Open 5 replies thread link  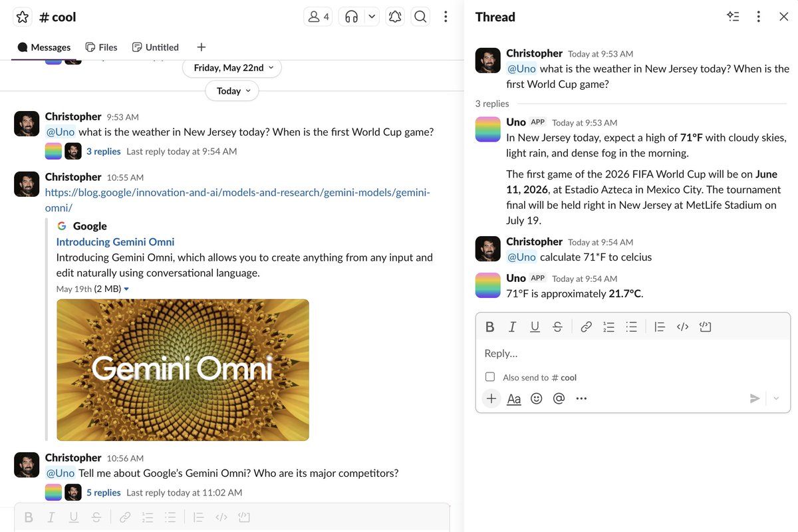pos(104,493)
